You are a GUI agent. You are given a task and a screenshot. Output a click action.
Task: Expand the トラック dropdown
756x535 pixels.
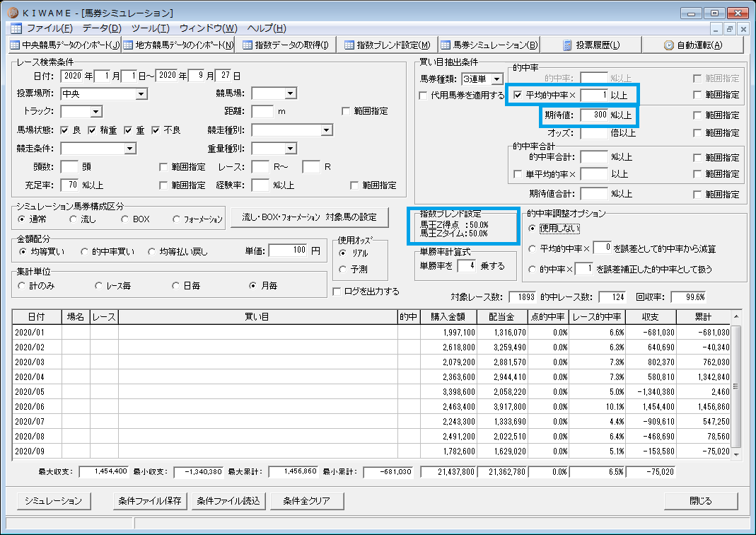tap(96, 112)
